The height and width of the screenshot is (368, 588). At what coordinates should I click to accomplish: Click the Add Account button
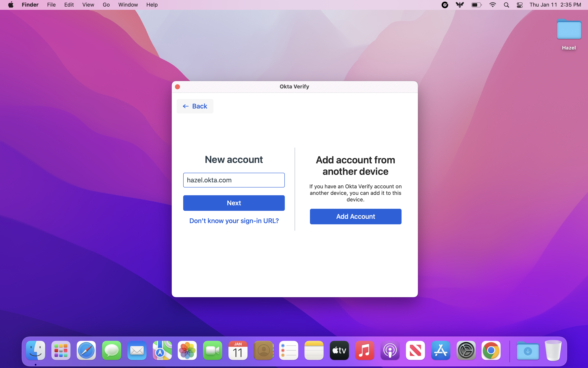coord(355,216)
